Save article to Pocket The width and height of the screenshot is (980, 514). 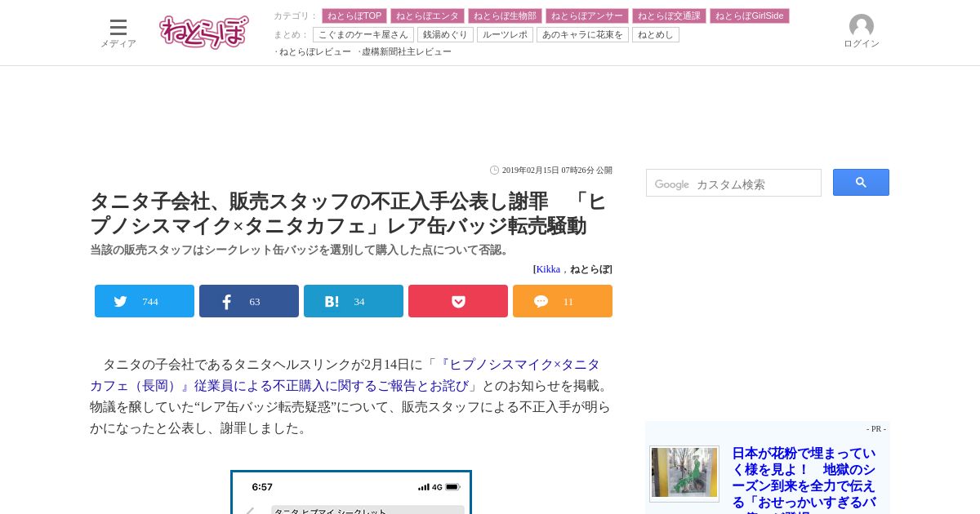[458, 301]
